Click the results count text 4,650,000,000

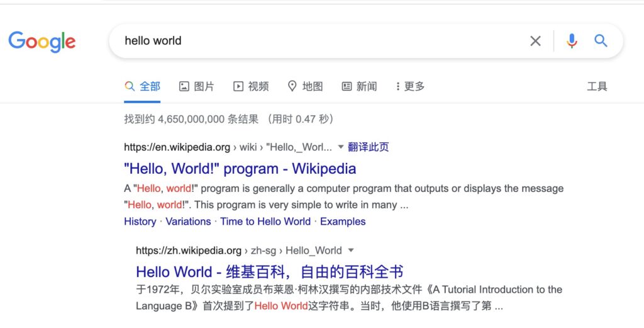pos(191,119)
